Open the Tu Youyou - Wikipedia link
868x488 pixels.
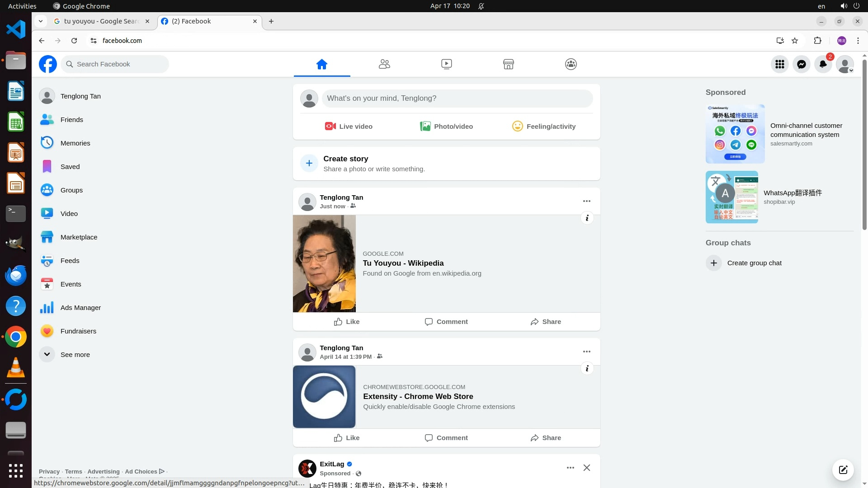[x=403, y=263]
